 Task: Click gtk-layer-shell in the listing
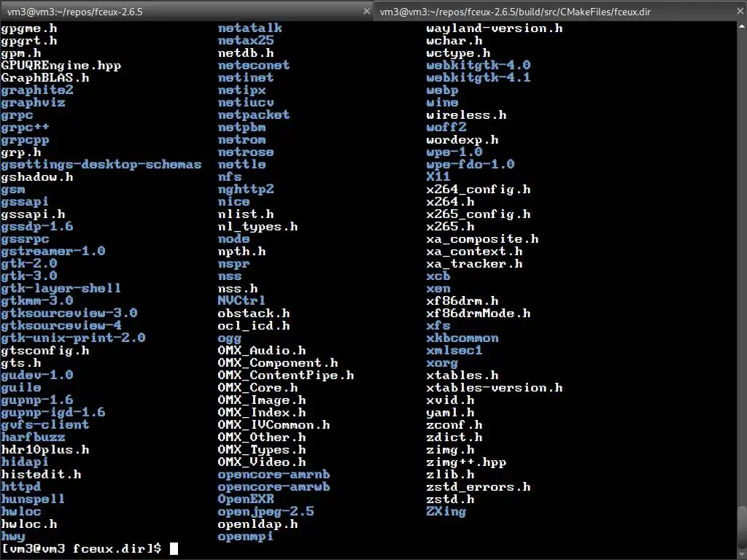[61, 288]
